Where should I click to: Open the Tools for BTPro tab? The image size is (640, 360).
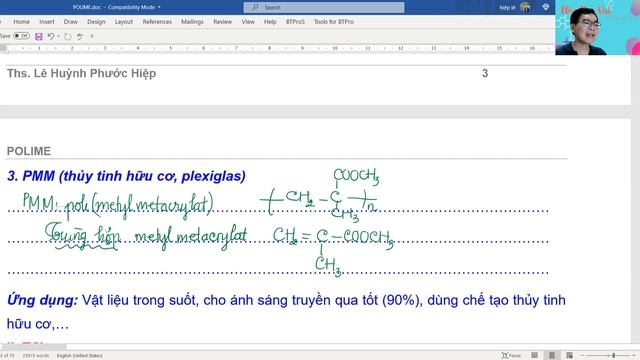point(333,22)
